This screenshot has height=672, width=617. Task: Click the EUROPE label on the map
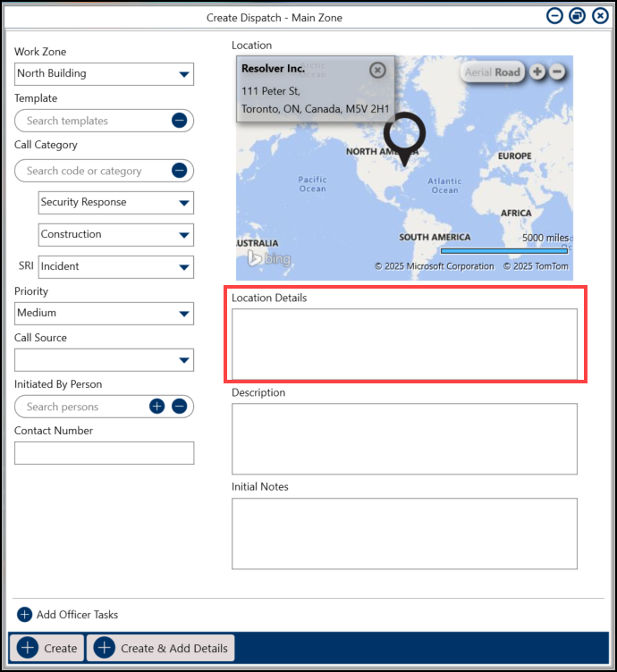tap(514, 156)
